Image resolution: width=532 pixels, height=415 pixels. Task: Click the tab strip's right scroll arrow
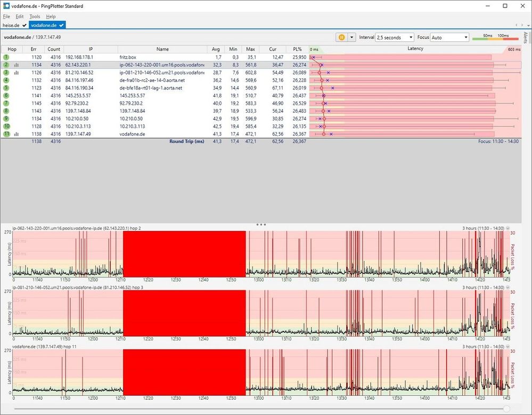[x=522, y=25]
